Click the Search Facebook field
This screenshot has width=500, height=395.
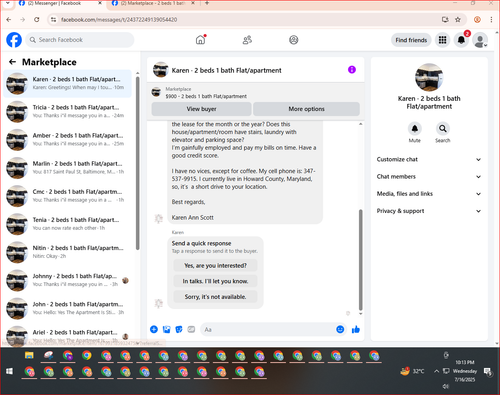tap(80, 40)
